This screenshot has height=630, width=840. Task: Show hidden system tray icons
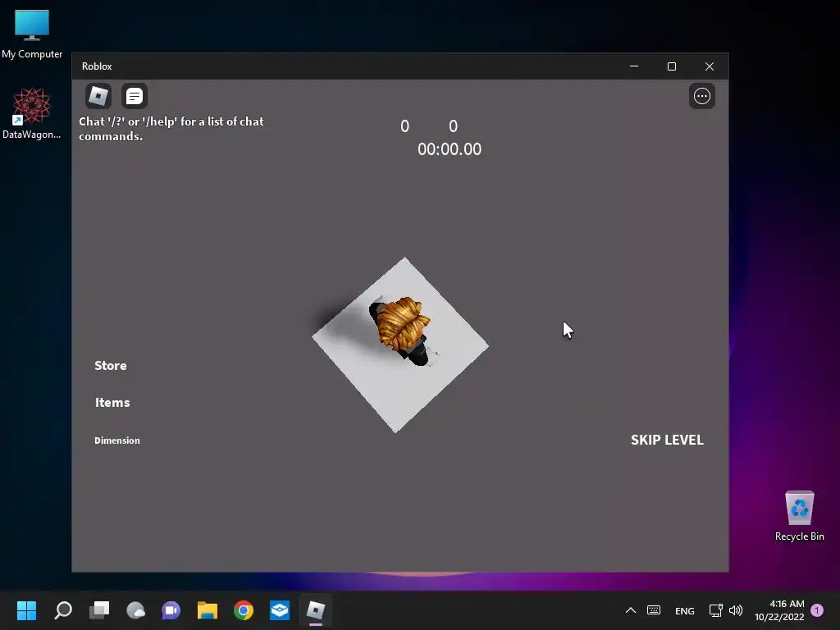(x=631, y=610)
